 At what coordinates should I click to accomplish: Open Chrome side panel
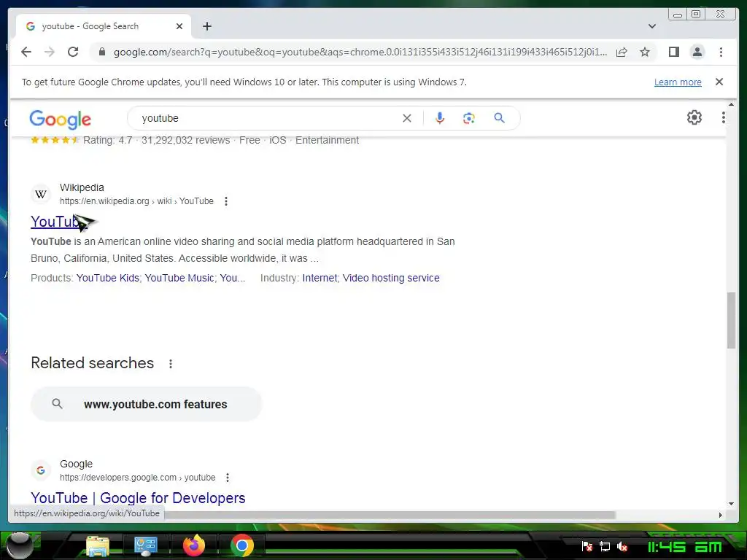(673, 52)
